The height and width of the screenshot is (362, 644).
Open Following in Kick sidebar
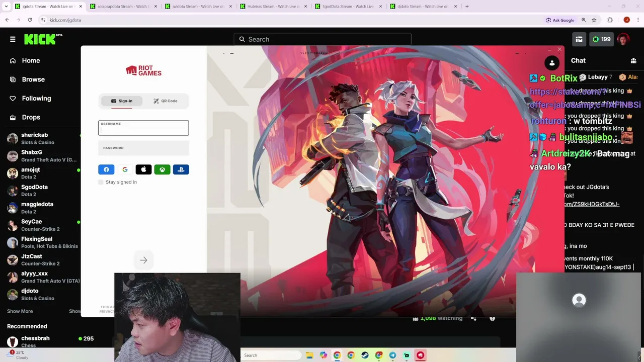(x=36, y=99)
